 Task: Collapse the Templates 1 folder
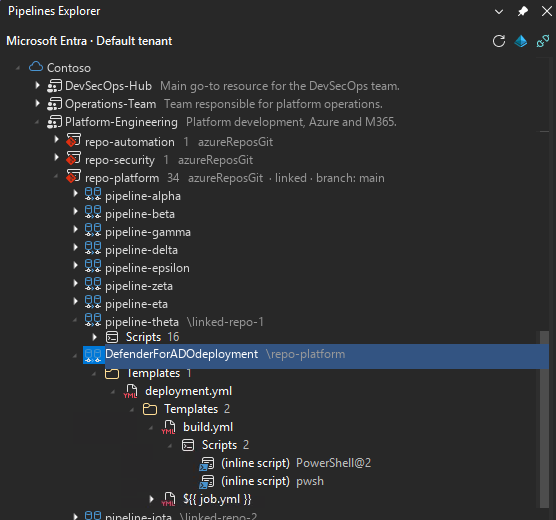pyautogui.click(x=94, y=374)
